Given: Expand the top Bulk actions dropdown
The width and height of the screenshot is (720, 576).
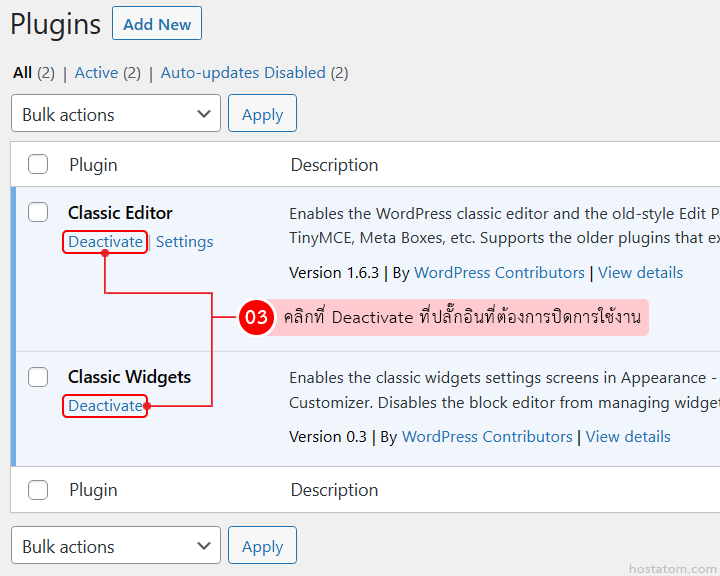Looking at the screenshot, I should (116, 114).
